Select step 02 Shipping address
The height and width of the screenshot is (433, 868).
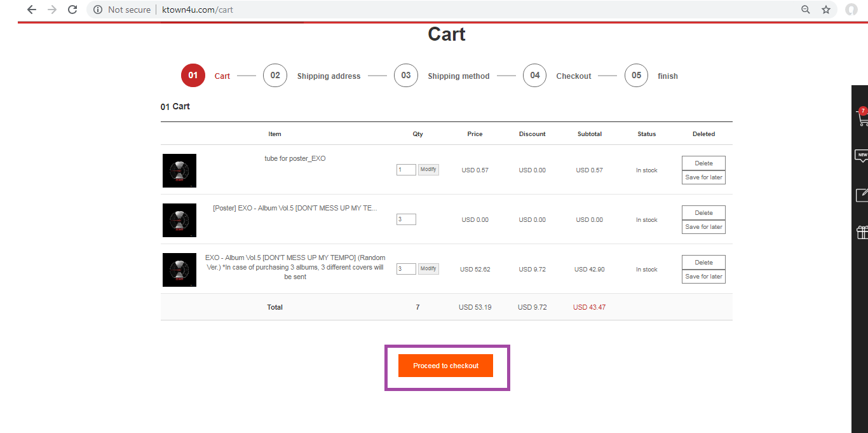275,75
